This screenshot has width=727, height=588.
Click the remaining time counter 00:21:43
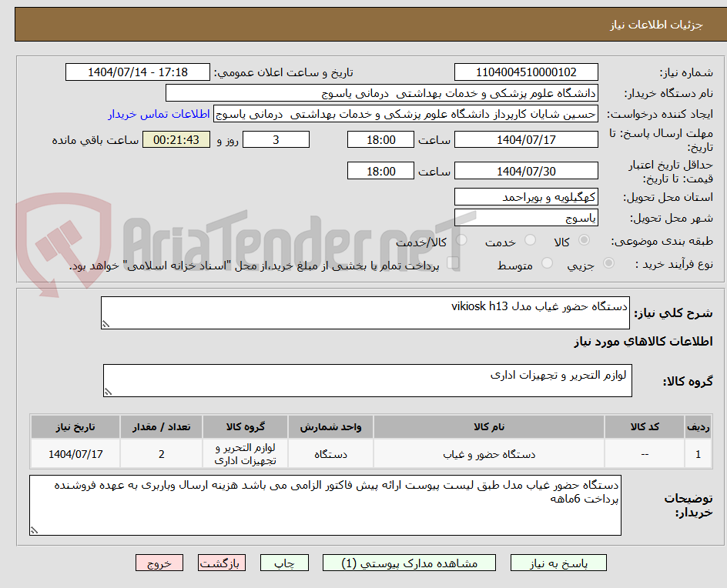pos(176,139)
